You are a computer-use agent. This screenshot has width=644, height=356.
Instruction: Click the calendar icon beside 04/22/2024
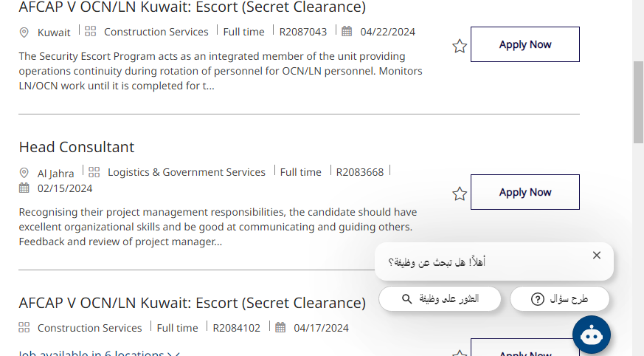click(x=347, y=31)
